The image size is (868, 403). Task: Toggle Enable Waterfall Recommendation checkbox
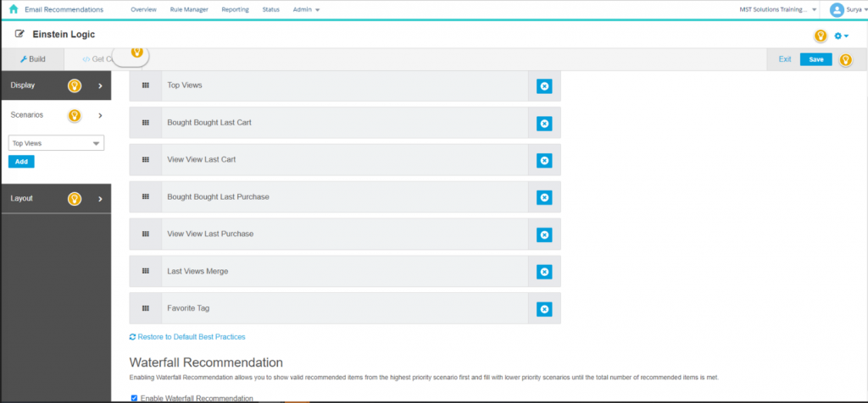pyautogui.click(x=134, y=398)
